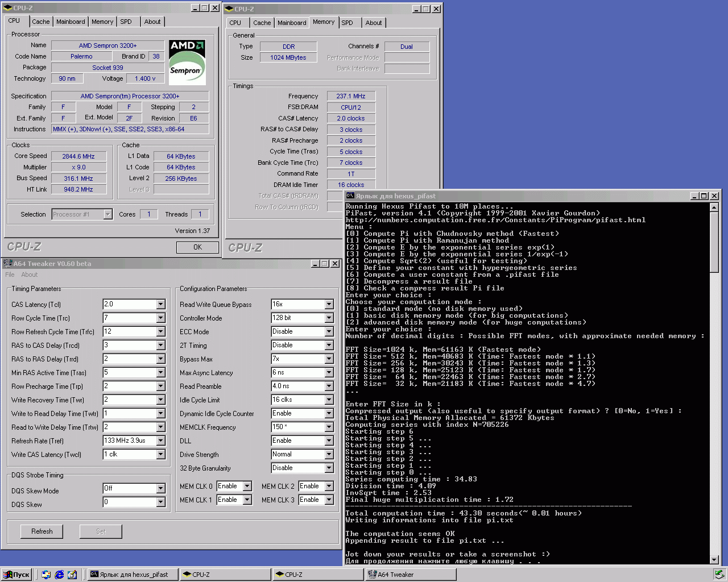This screenshot has width=728, height=582.
Task: Click OK button in CPU-Z
Action: click(x=197, y=247)
